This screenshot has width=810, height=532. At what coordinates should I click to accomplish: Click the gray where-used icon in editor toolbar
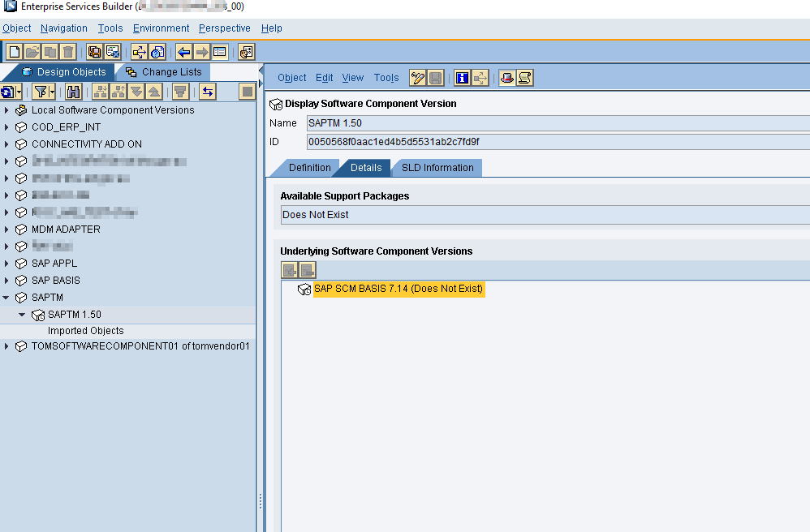480,78
